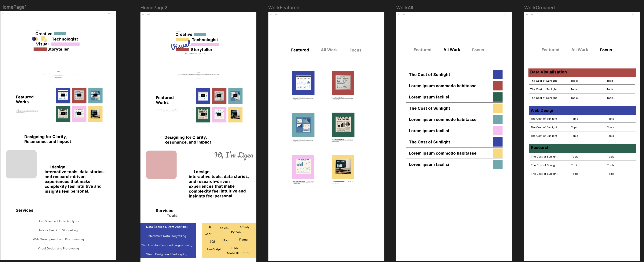The height and width of the screenshot is (262, 644).
Task: Click the 'Hi, I'm Ligea' script text
Action: pyautogui.click(x=233, y=155)
